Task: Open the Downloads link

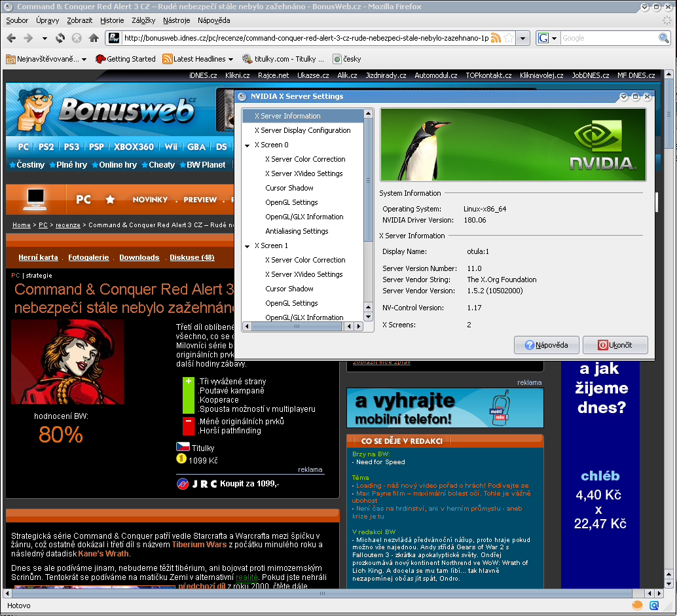Action: (139, 257)
